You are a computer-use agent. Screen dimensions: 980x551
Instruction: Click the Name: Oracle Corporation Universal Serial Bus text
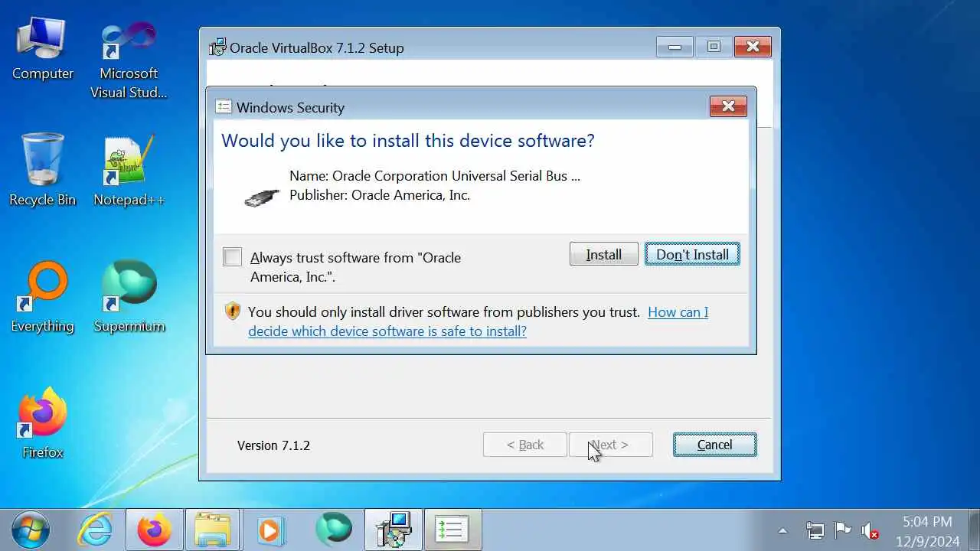[x=435, y=176]
